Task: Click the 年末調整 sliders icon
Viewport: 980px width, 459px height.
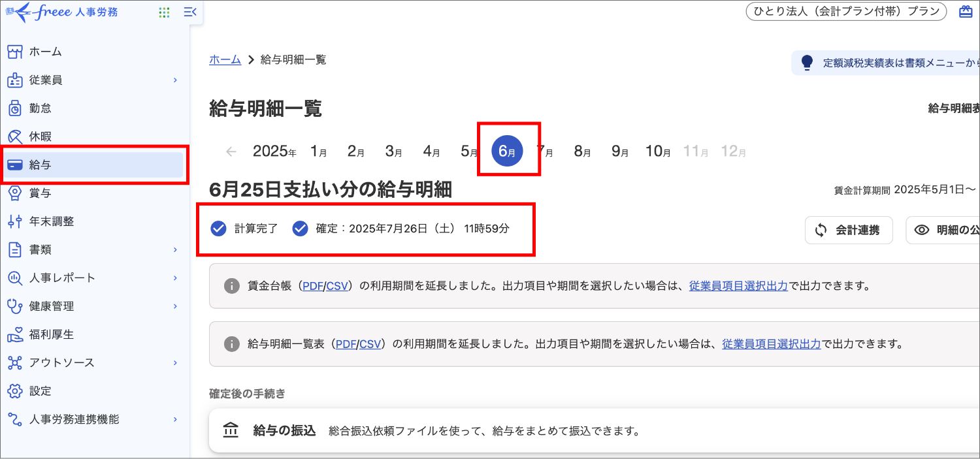Action: click(15, 221)
